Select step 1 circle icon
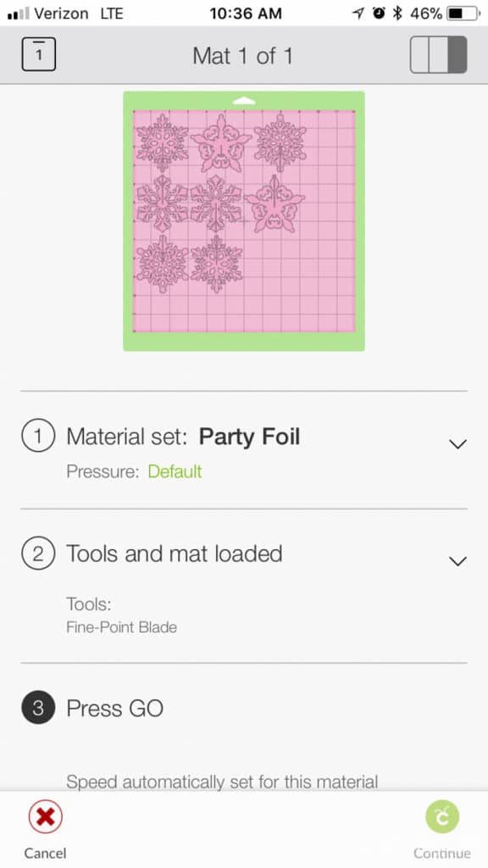This screenshot has width=488, height=868. (x=38, y=437)
